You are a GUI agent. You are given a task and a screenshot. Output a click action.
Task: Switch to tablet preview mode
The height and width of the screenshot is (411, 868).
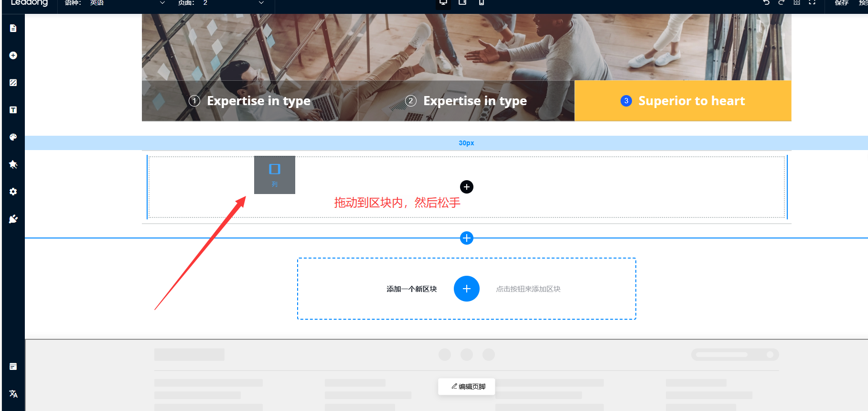click(462, 2)
